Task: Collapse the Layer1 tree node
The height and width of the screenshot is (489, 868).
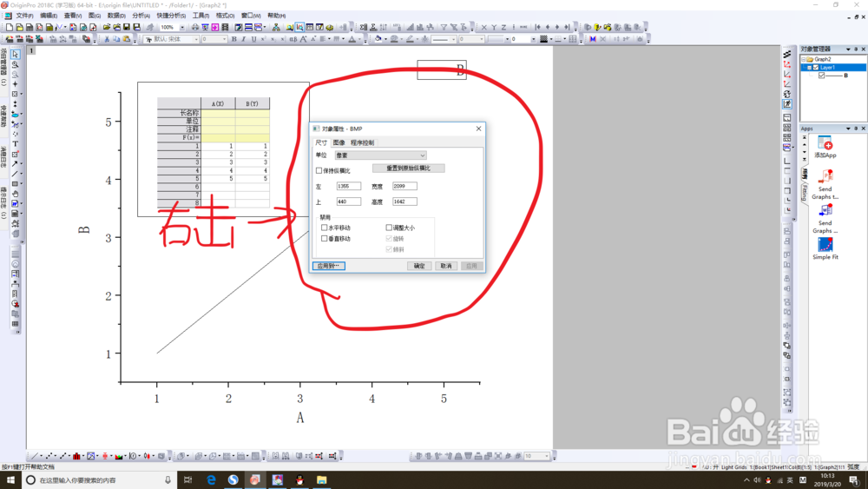Action: (809, 68)
